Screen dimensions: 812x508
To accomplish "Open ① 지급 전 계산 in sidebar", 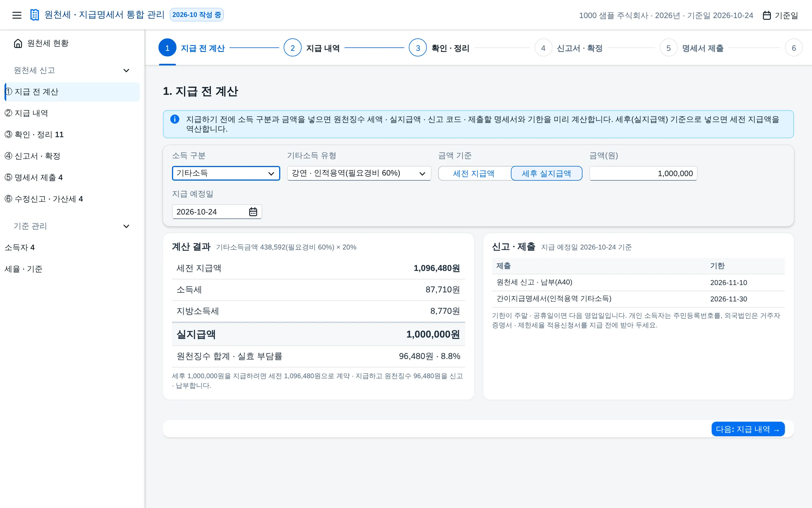I will pyautogui.click(x=72, y=92).
